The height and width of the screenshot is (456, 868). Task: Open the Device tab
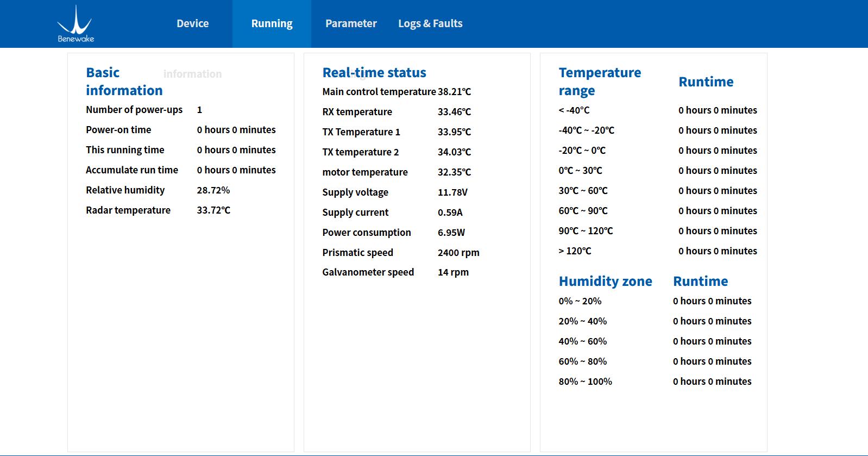pos(193,23)
